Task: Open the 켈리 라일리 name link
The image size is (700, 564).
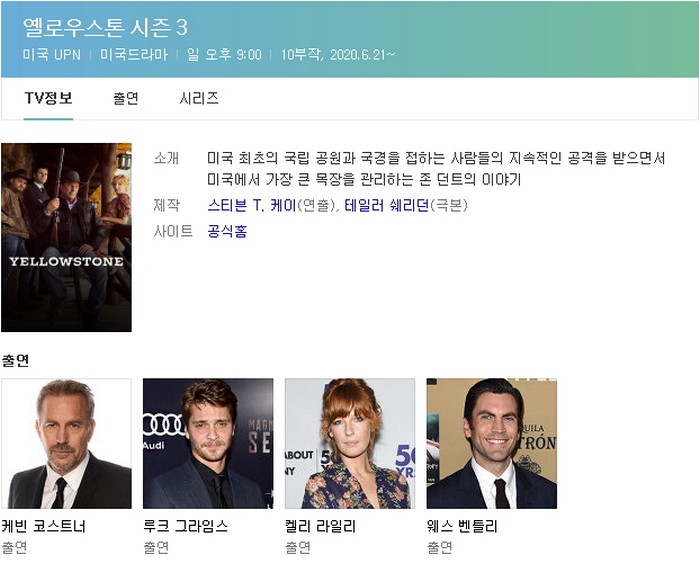Action: click(320, 526)
